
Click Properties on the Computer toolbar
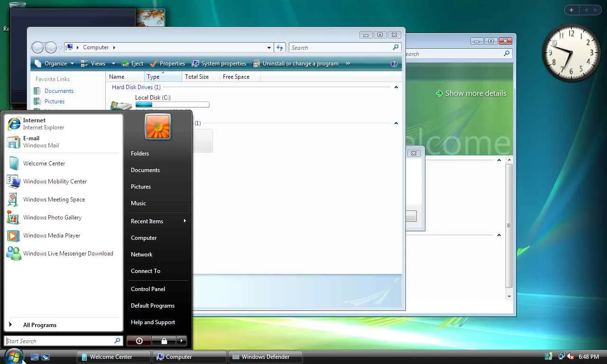coord(167,64)
